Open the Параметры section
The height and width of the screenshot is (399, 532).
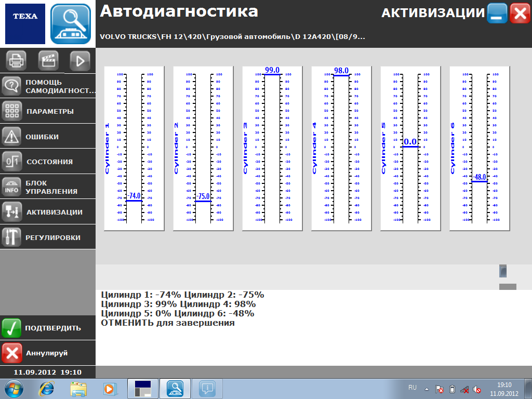[48, 111]
